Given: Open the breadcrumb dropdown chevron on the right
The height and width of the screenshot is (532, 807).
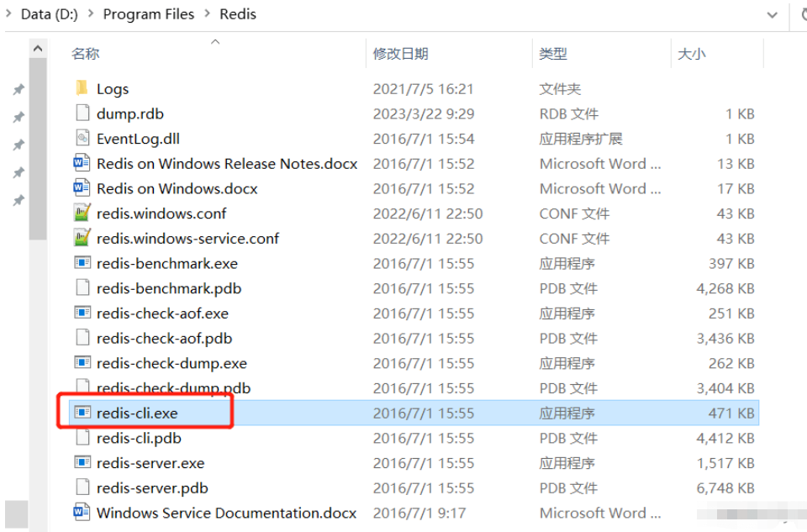Looking at the screenshot, I should point(772,14).
